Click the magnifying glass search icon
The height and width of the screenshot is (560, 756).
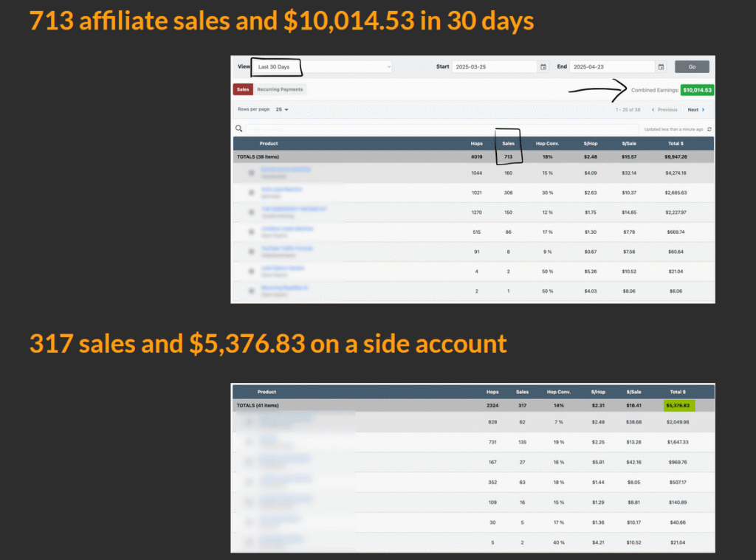(x=238, y=128)
